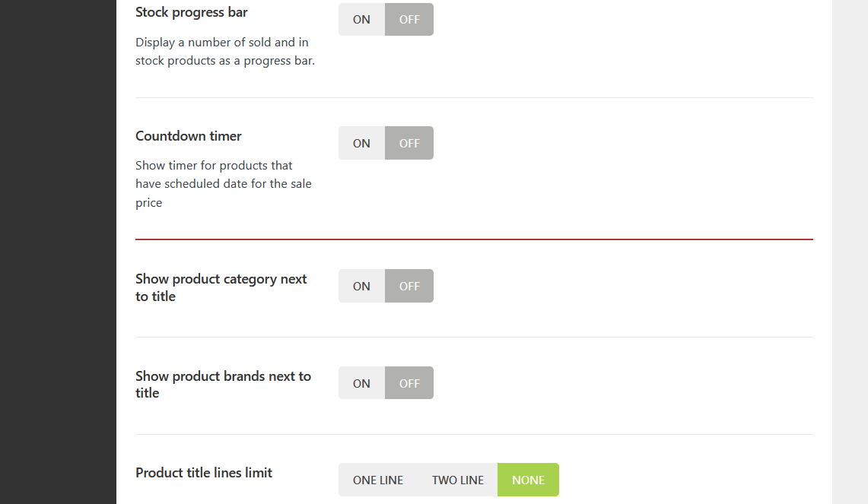
Task: Set Stock progress bar to OFF
Action: click(409, 20)
